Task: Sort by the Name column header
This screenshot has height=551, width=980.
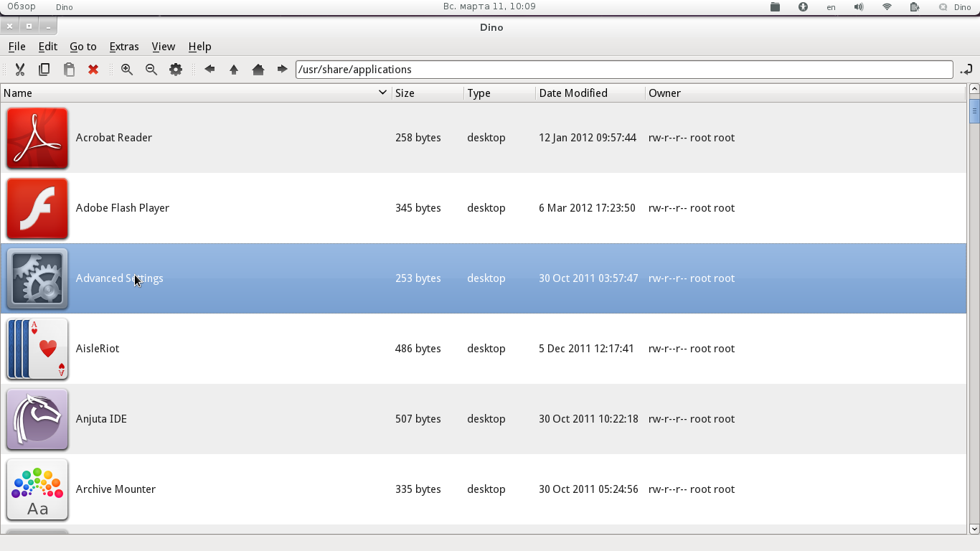Action: click(196, 93)
